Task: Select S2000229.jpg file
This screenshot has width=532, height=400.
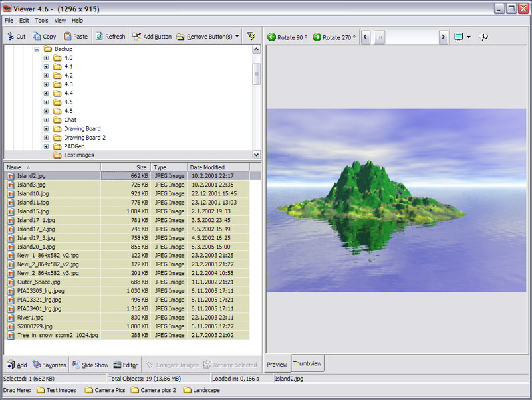Action: 35,326
